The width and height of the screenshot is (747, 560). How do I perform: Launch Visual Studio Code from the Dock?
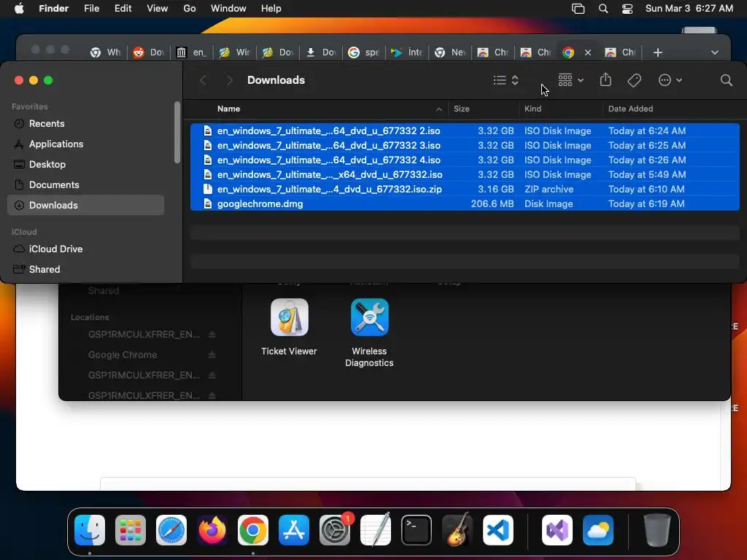click(x=498, y=530)
